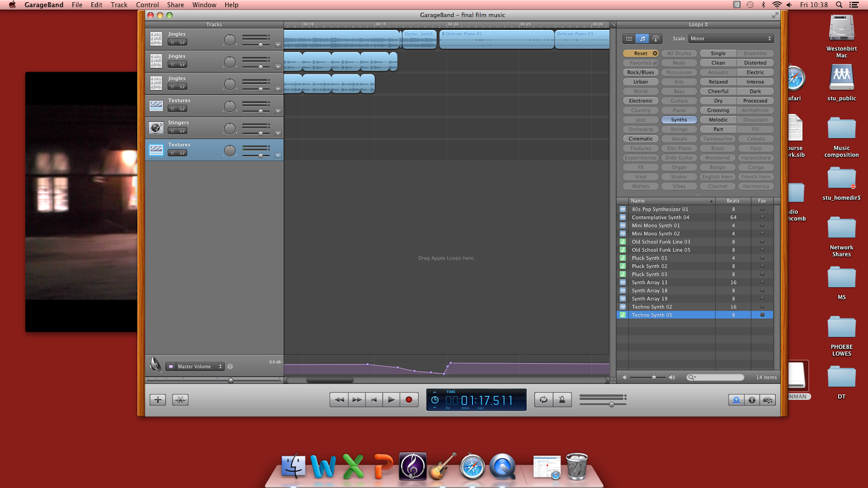Viewport: 868px width, 488px height.
Task: Filter loops by the Electronic keyword
Action: click(641, 101)
